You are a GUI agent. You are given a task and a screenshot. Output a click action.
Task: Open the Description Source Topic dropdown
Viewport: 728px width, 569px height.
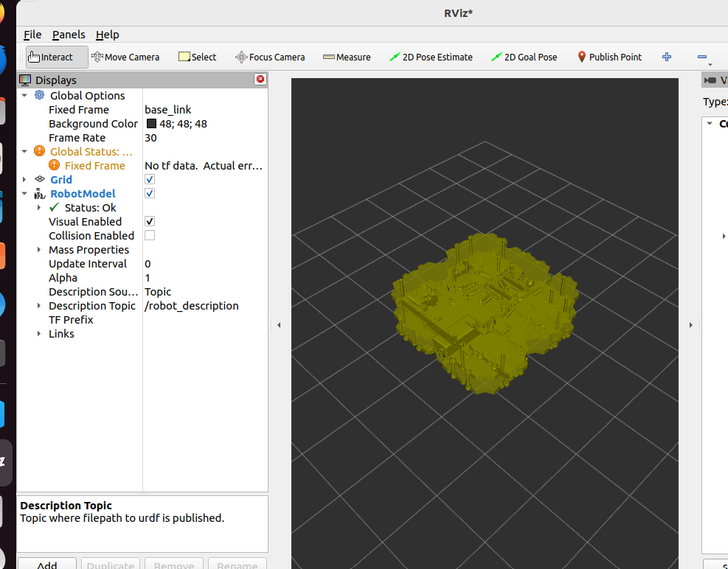click(x=205, y=291)
